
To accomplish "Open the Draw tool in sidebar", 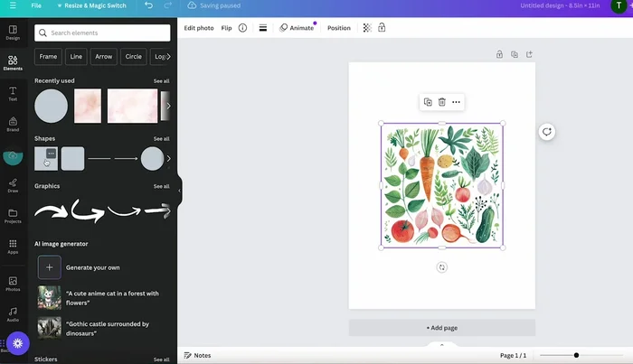I will tap(13, 184).
